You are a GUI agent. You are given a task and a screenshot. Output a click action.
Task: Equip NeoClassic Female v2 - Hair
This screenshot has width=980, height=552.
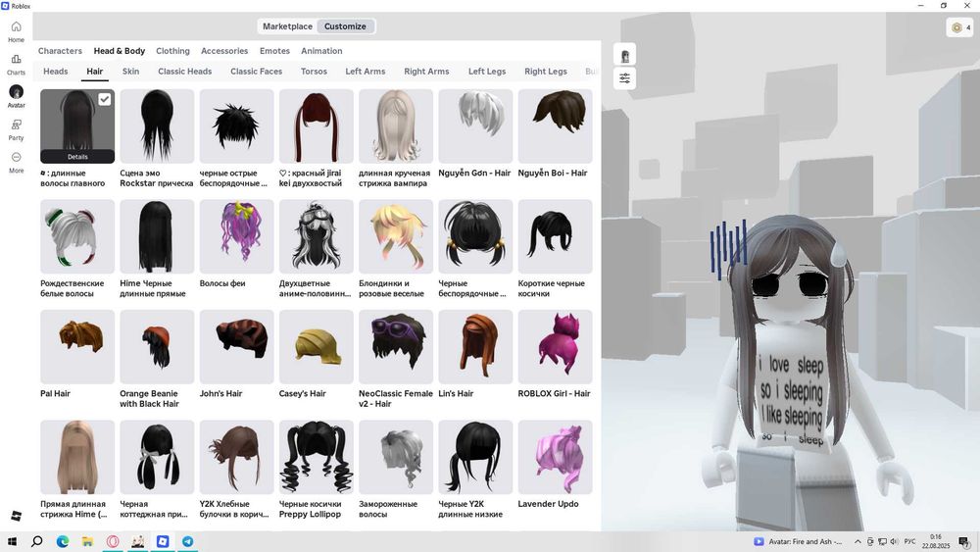click(396, 347)
